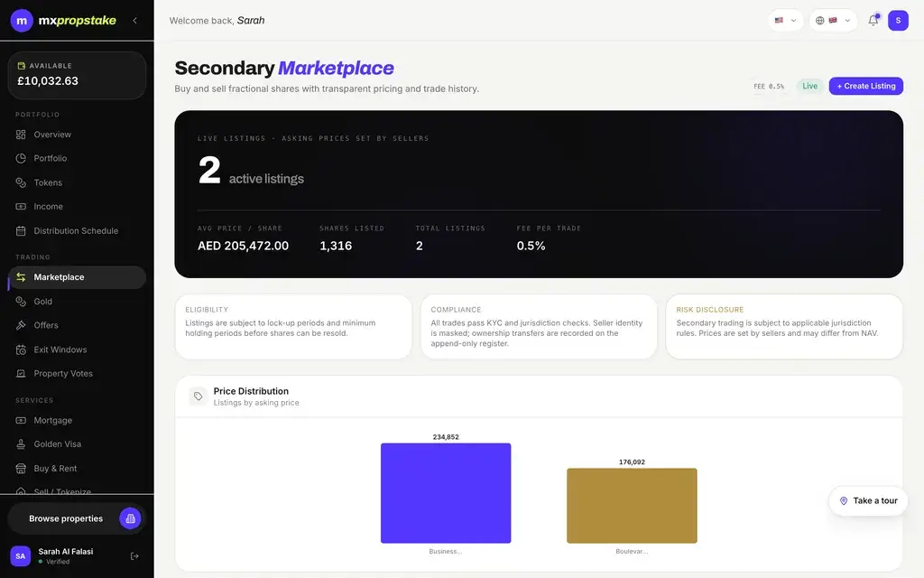924x578 pixels.
Task: Click the Browse properties button
Action: [x=77, y=518]
